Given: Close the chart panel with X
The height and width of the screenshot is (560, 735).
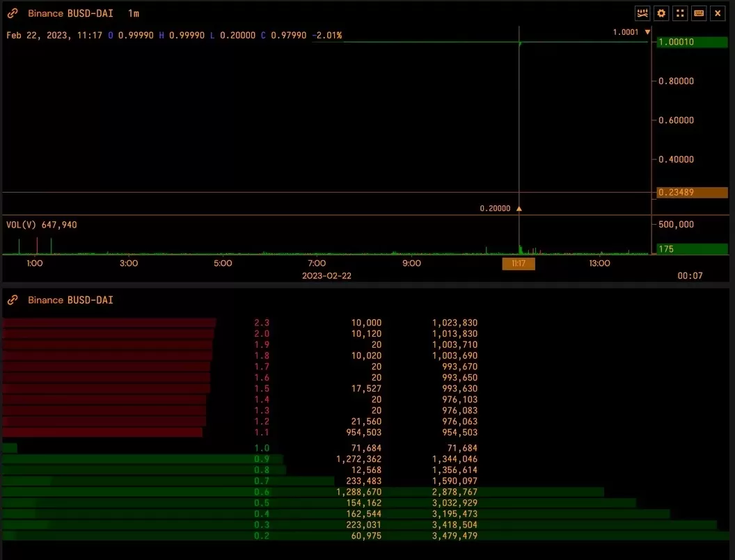Looking at the screenshot, I should [x=718, y=13].
